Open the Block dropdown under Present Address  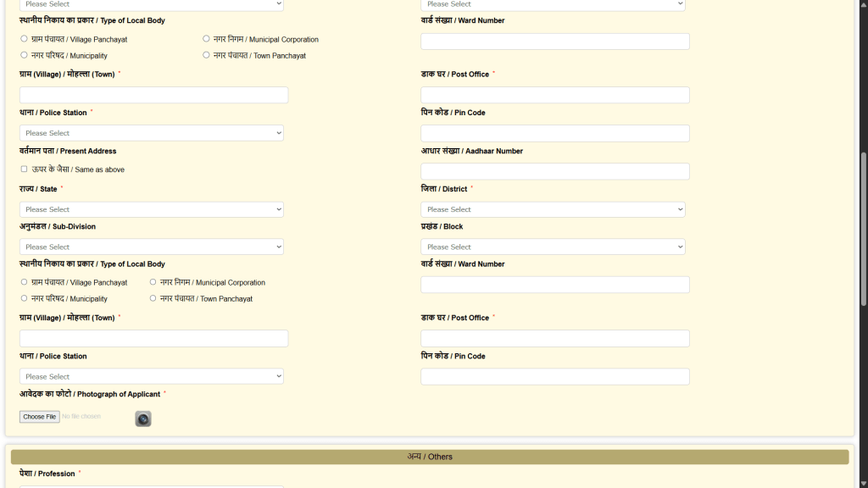tap(553, 247)
